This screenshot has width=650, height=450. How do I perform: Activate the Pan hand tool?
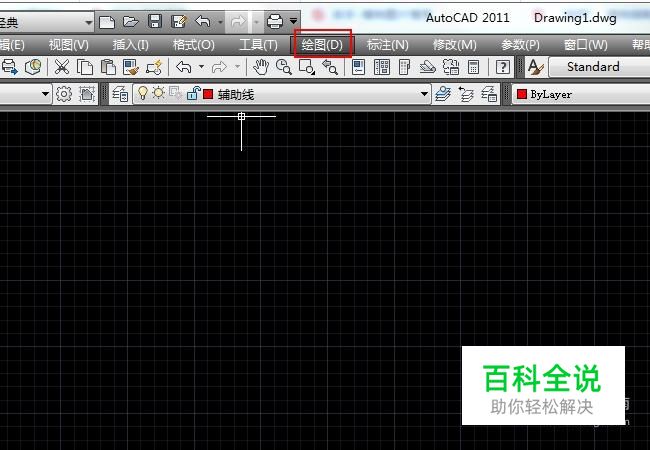point(261,67)
